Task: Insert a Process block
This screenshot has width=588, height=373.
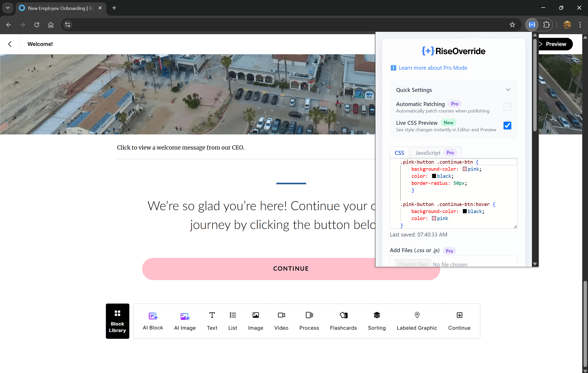Action: (309, 321)
